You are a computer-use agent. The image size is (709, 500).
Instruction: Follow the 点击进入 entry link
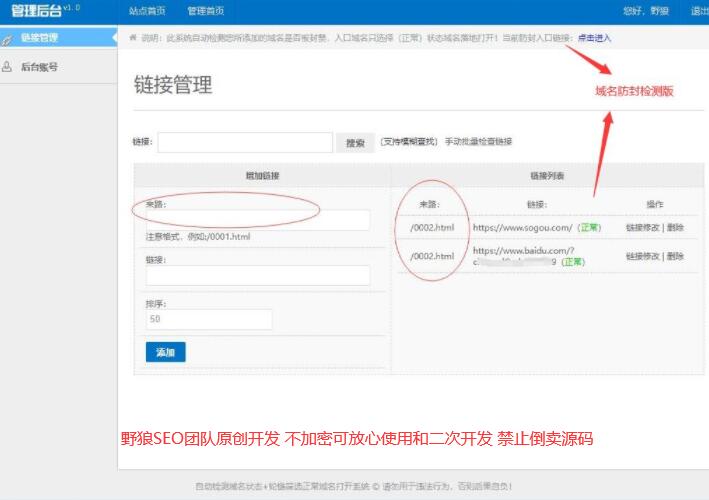point(594,38)
